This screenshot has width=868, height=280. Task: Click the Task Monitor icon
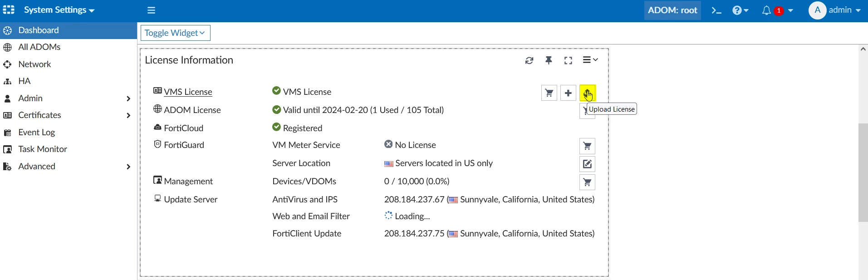7,149
